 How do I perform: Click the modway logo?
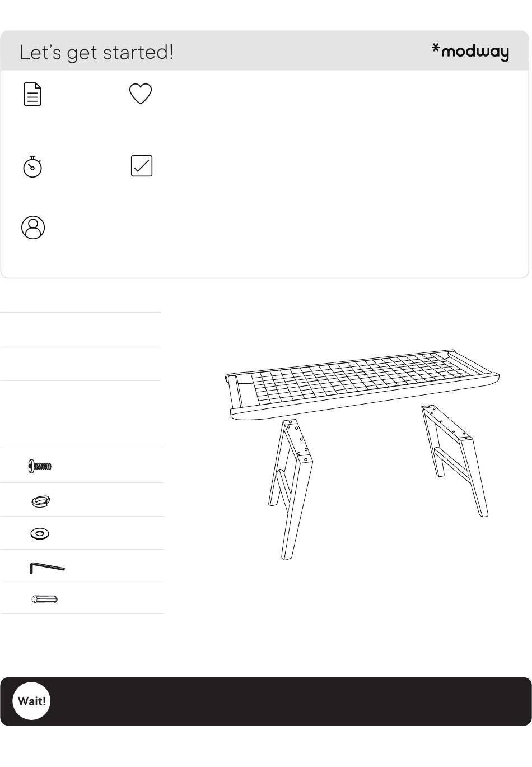pyautogui.click(x=470, y=52)
